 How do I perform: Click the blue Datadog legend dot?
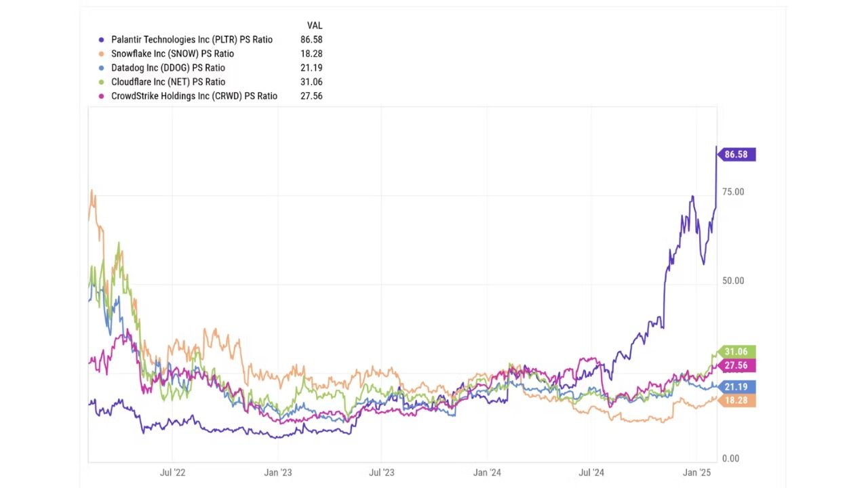(102, 68)
